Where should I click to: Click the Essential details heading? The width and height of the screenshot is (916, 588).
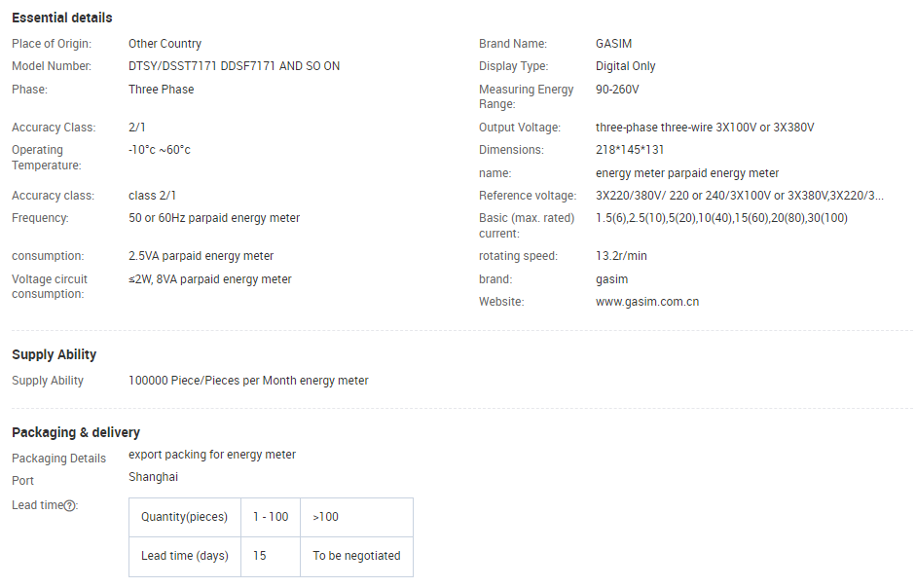[61, 18]
